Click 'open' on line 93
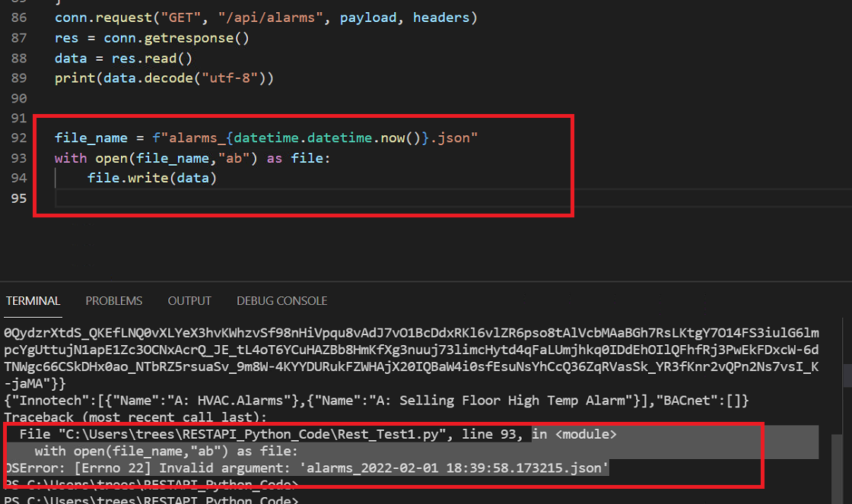The width and height of the screenshot is (852, 504). pyautogui.click(x=111, y=158)
